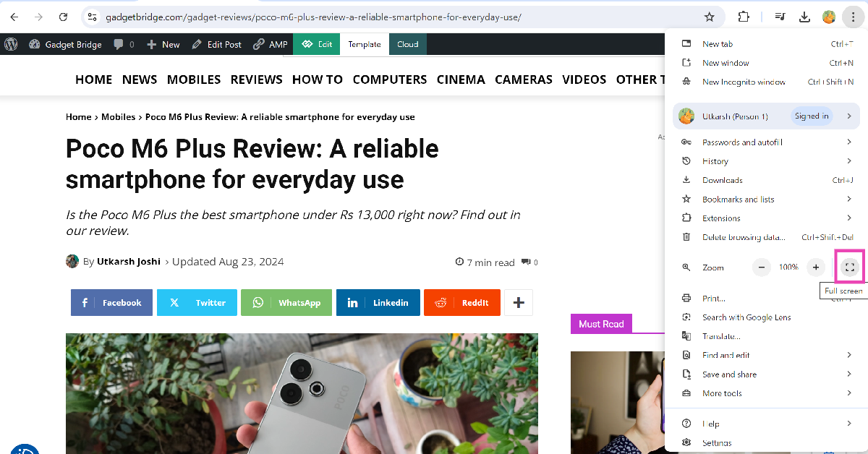The image size is (868, 454).
Task: Open site information icon in address bar
Action: point(91,17)
